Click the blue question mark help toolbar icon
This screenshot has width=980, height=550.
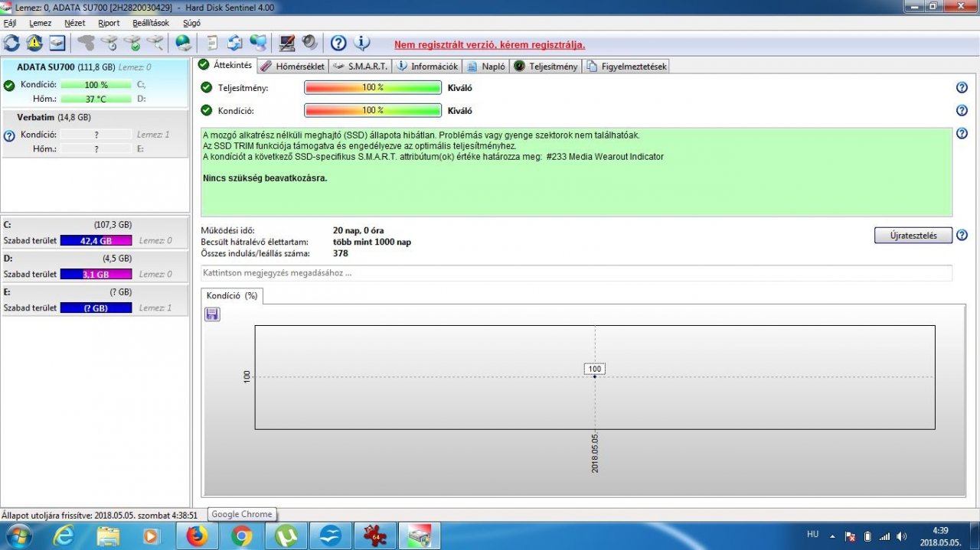(338, 43)
